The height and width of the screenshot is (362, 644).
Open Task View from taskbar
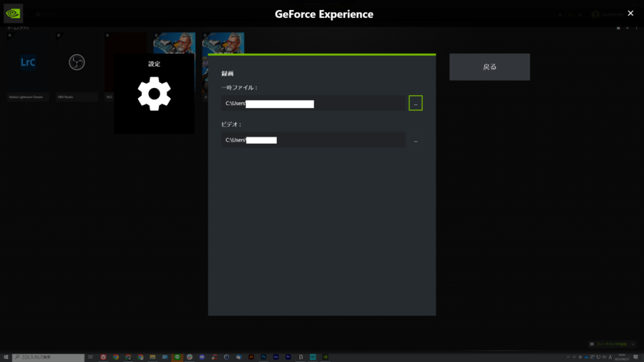coord(90,357)
